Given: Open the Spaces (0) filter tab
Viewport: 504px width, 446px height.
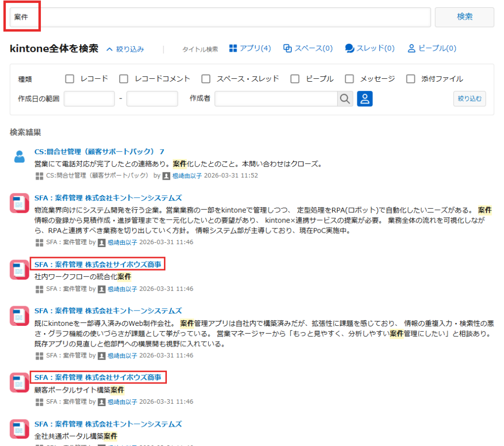Looking at the screenshot, I should pyautogui.click(x=308, y=48).
